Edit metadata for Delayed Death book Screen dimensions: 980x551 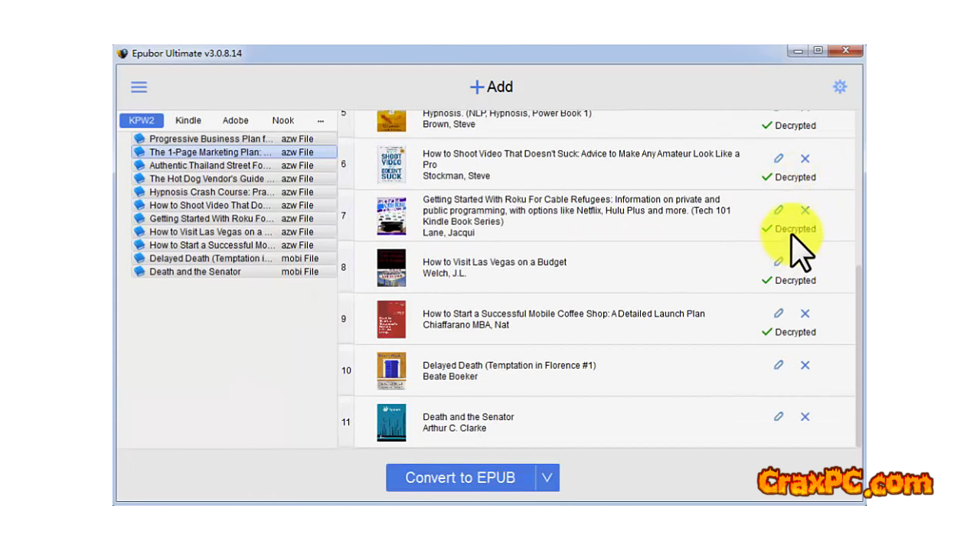pos(779,365)
